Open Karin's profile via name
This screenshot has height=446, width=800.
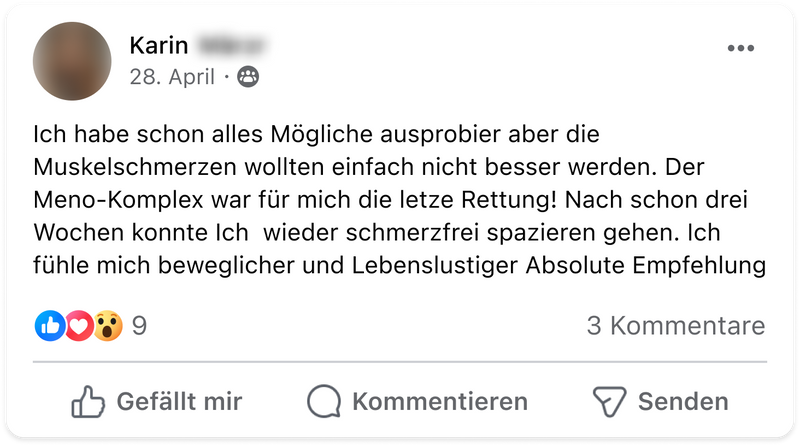(x=157, y=46)
